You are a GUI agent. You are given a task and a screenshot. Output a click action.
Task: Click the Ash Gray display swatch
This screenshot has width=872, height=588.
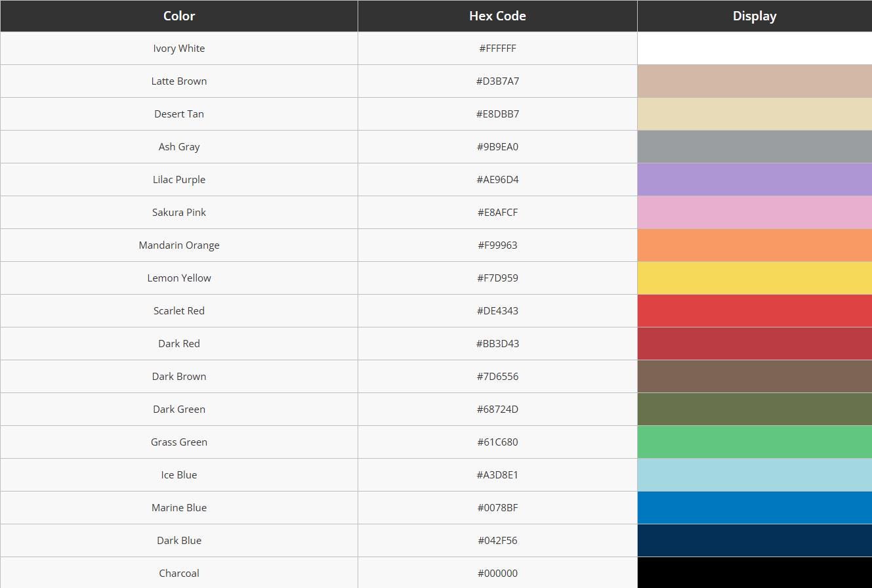(x=754, y=147)
